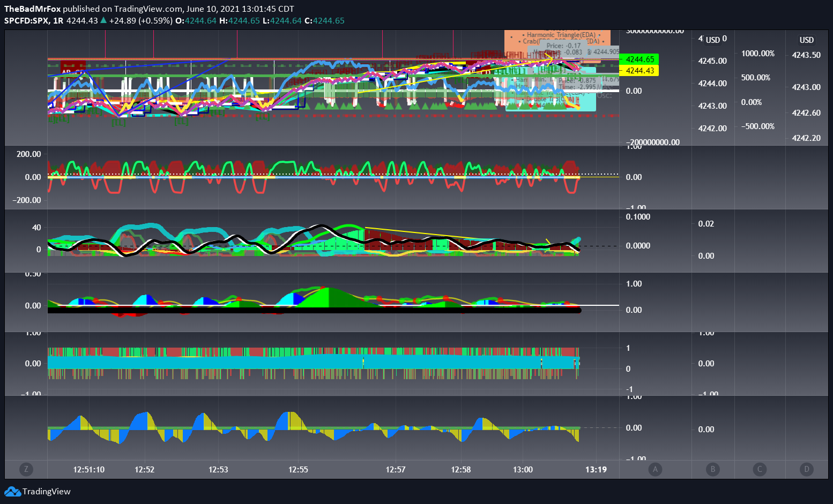Click the 12:55 time axis label
This screenshot has height=504, width=833.
click(x=299, y=470)
